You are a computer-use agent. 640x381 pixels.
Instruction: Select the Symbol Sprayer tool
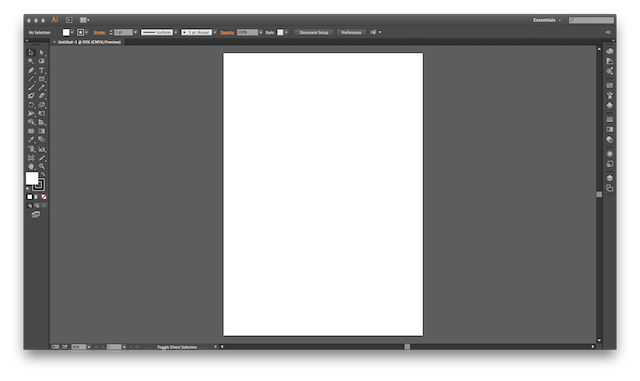[x=31, y=149]
